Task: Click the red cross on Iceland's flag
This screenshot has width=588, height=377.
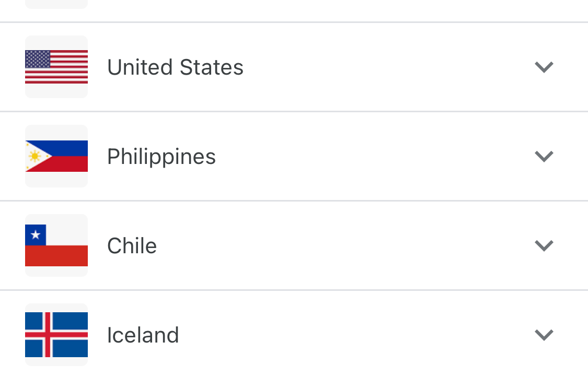Action: click(x=48, y=335)
